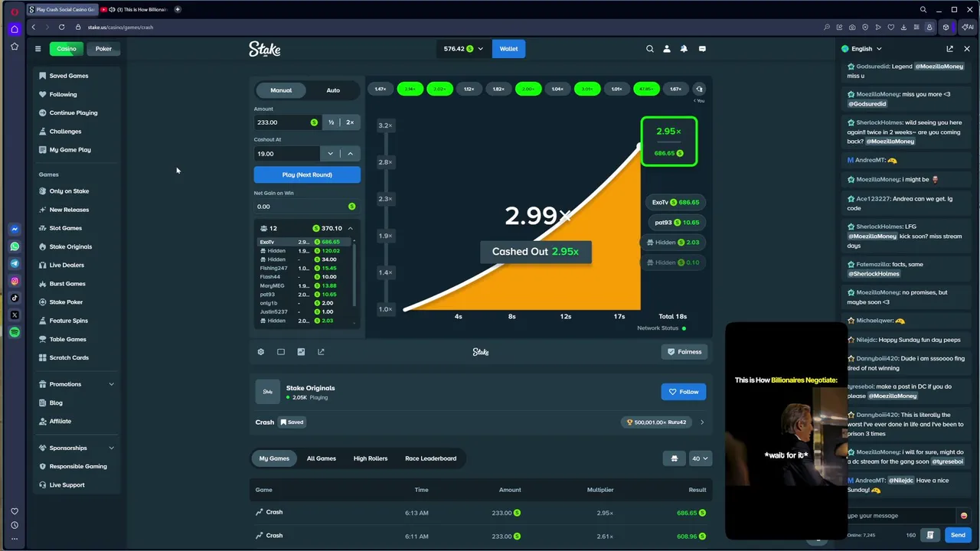Switch to Auto betting mode
Viewport: 980px width, 551px height.
333,90
